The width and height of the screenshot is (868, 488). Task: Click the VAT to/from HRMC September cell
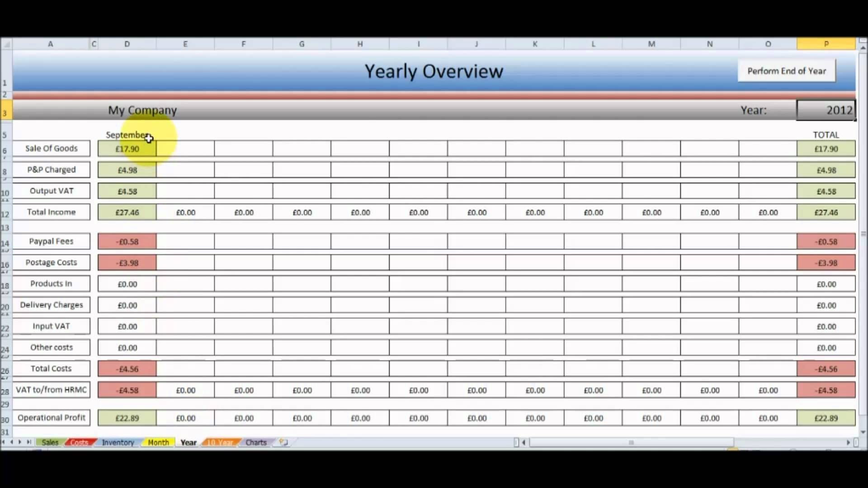pos(127,389)
